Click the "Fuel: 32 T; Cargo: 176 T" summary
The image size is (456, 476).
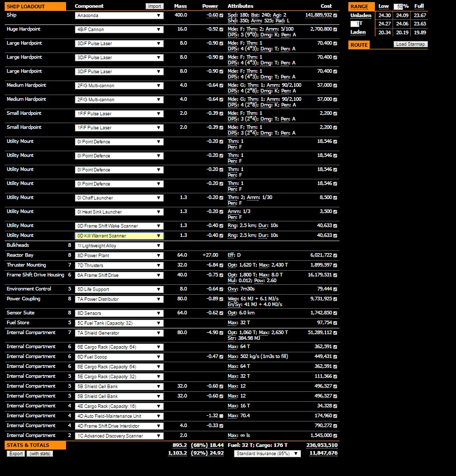(x=257, y=445)
